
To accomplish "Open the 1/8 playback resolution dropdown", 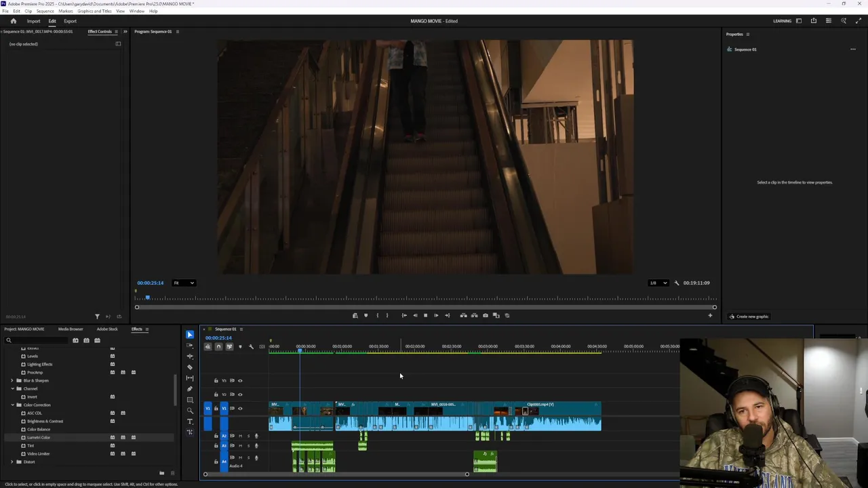I will click(x=658, y=283).
